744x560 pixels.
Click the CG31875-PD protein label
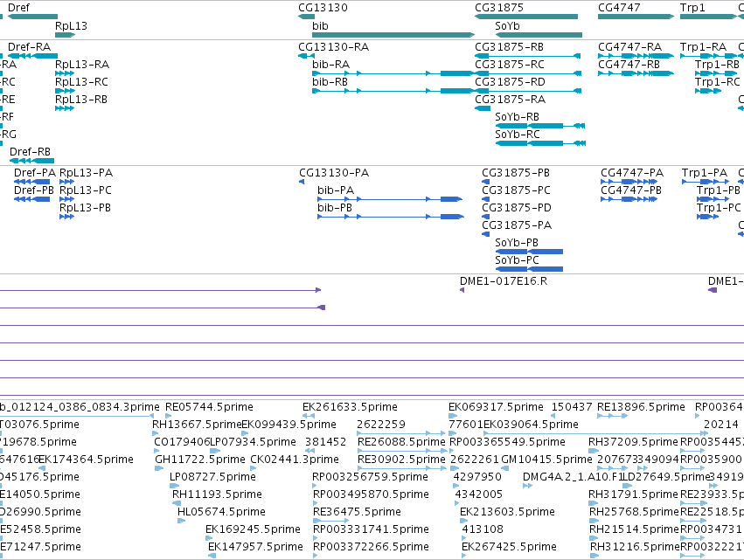pyautogui.click(x=517, y=208)
